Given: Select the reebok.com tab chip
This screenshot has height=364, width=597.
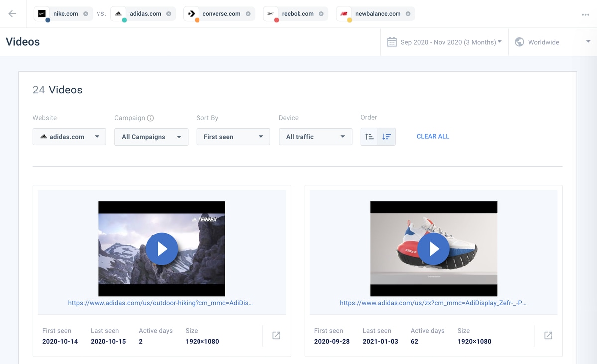Looking at the screenshot, I should 295,14.
